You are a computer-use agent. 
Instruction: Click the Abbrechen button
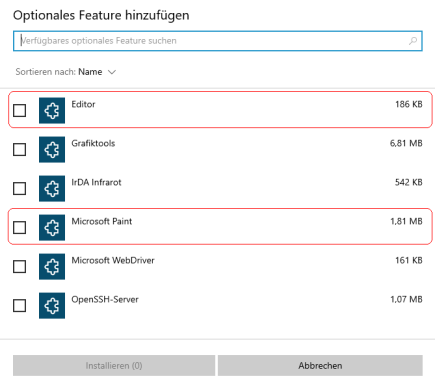pyautogui.click(x=320, y=366)
